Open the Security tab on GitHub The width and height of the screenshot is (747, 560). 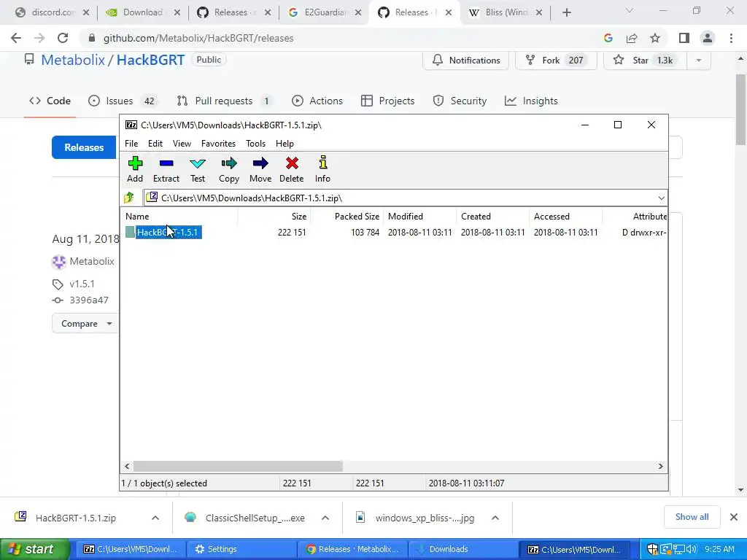click(460, 101)
